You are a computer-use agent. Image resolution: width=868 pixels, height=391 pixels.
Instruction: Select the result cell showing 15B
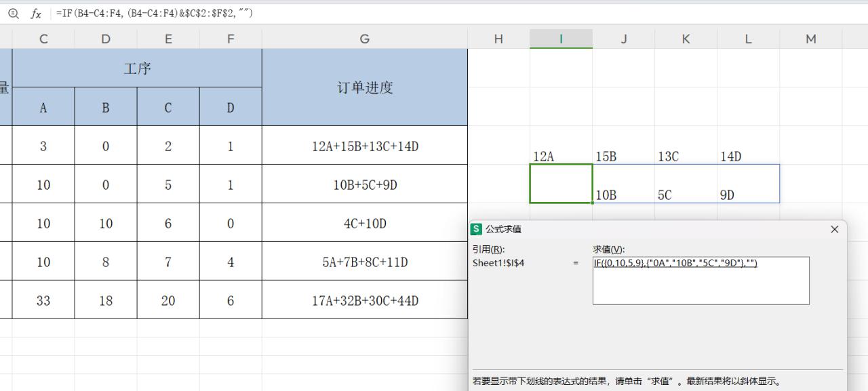[624, 146]
